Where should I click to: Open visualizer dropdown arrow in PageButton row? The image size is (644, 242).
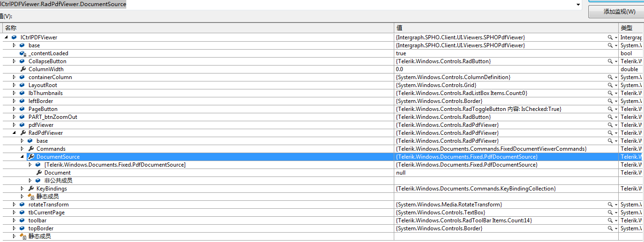pos(616,109)
